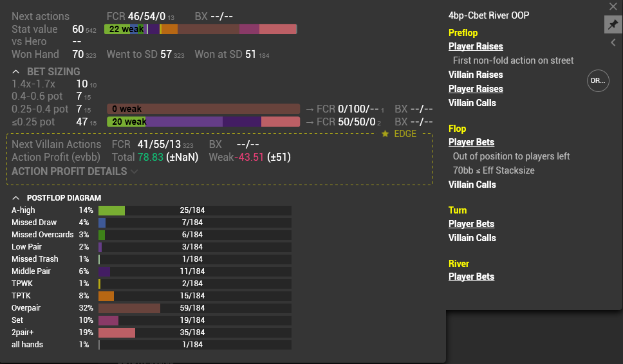Click the Won Hand 70 value

pyautogui.click(x=78, y=55)
